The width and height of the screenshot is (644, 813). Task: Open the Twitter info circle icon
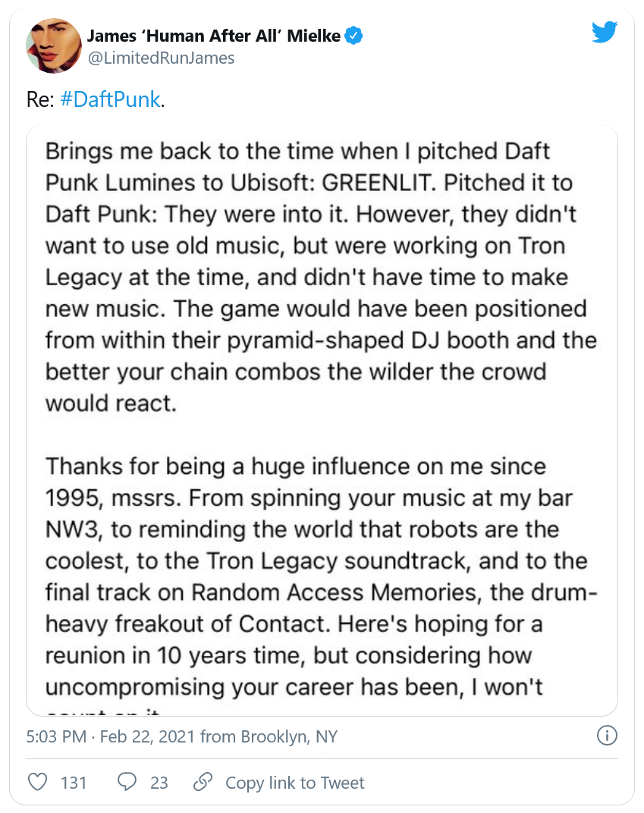coord(607,736)
